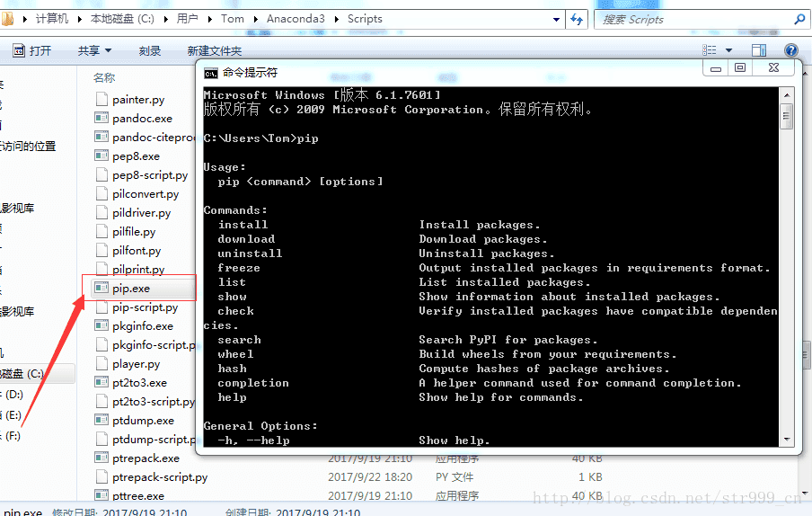Click the 打开 toolbar button
Viewport: 812px width, 516px height.
[31, 51]
